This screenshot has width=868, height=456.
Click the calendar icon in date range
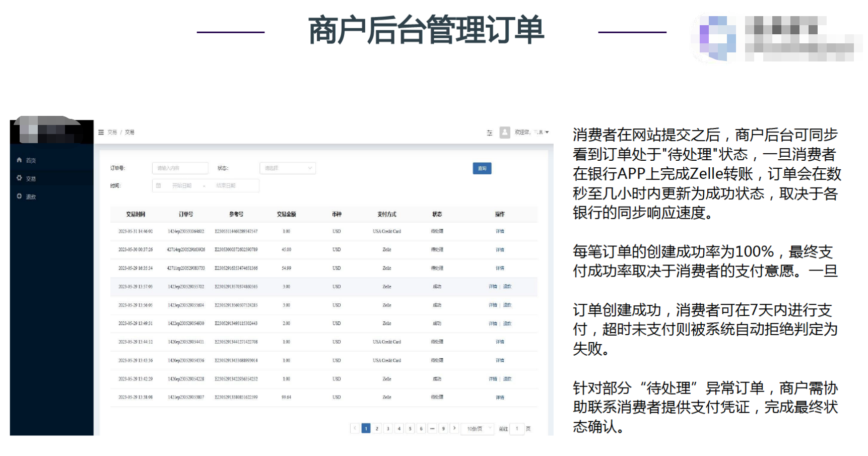click(x=159, y=185)
